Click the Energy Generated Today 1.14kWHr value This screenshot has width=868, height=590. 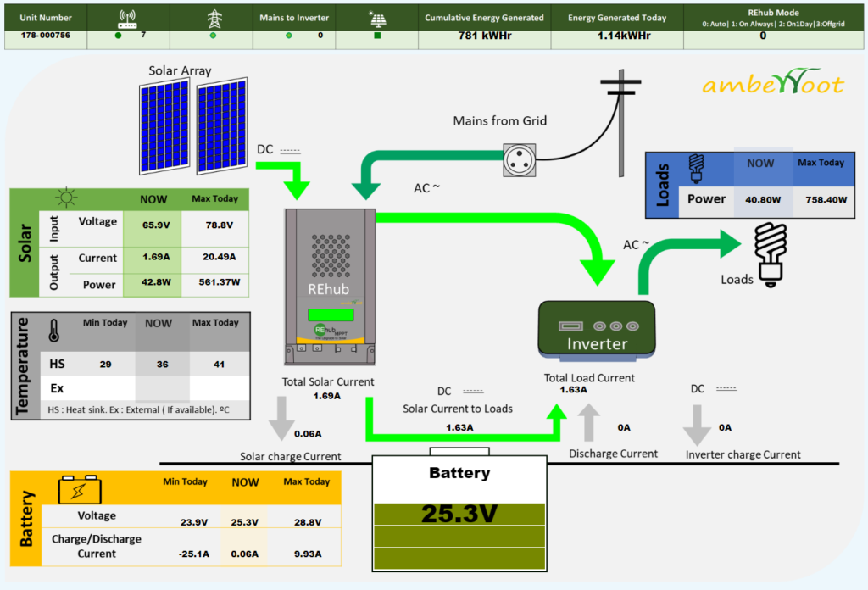point(624,36)
